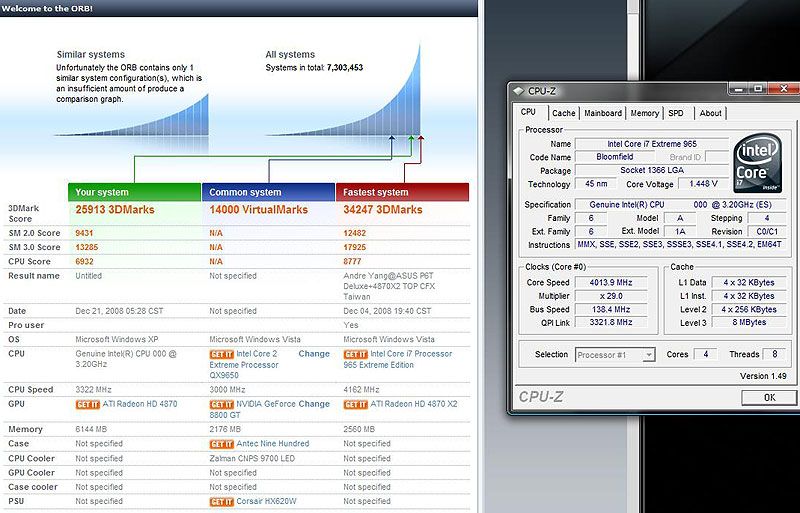Click the Core Voltage 1.448 V field

pos(704,184)
